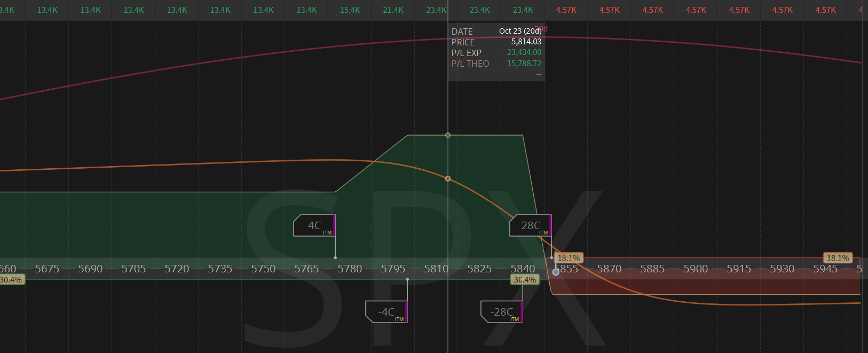Click the 5870 price axis label
This screenshot has height=353, width=868.
[610, 269]
